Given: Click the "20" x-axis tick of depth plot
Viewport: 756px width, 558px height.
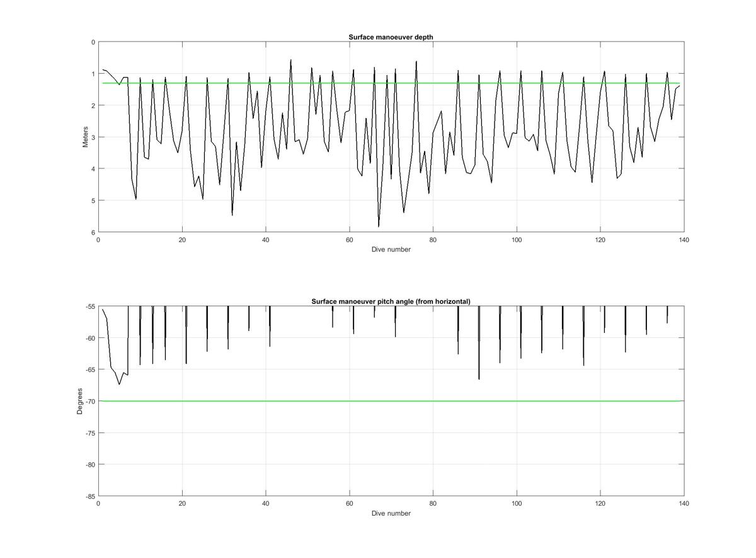Looking at the screenshot, I should point(182,240).
